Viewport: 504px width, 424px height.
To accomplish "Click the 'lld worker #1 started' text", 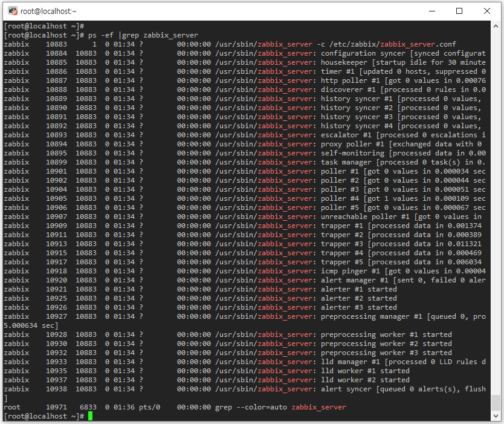I will [365, 371].
